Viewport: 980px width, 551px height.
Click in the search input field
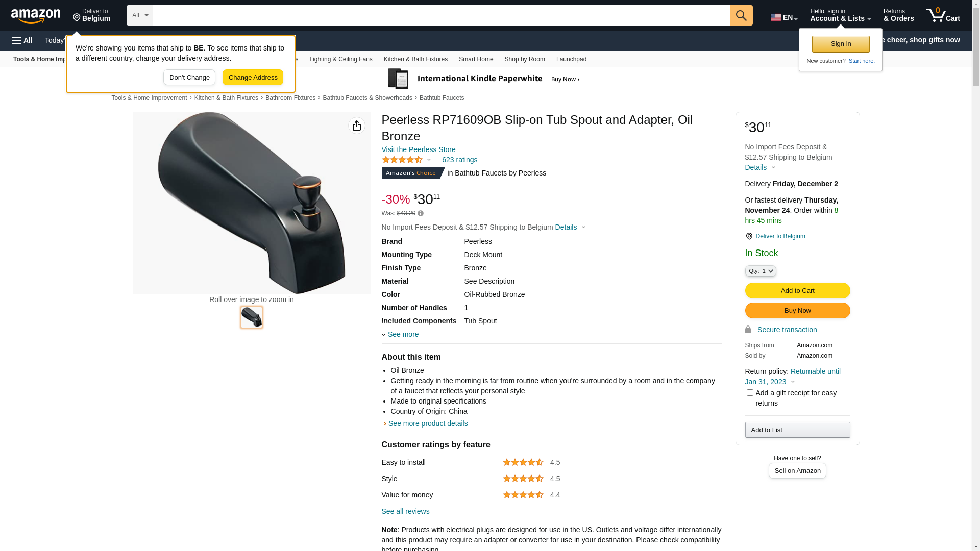pyautogui.click(x=441, y=15)
